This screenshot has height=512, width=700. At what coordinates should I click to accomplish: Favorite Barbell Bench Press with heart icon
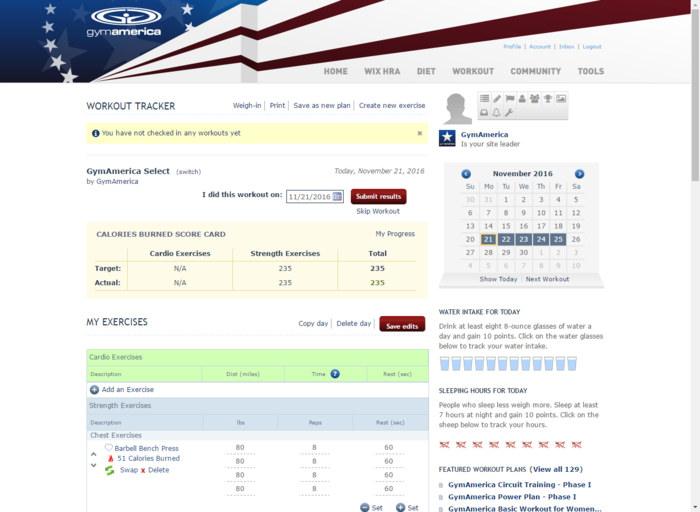[108, 448]
